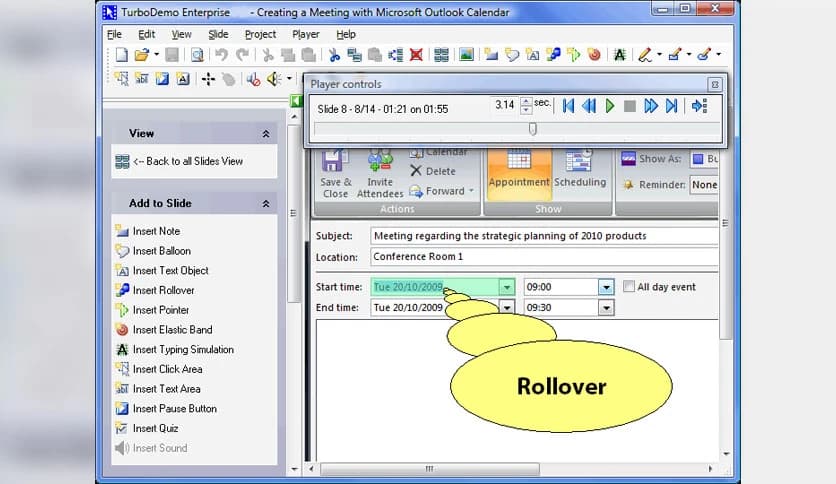Click Insert Click Area in the side panel
The width and height of the screenshot is (836, 484).
[159, 369]
